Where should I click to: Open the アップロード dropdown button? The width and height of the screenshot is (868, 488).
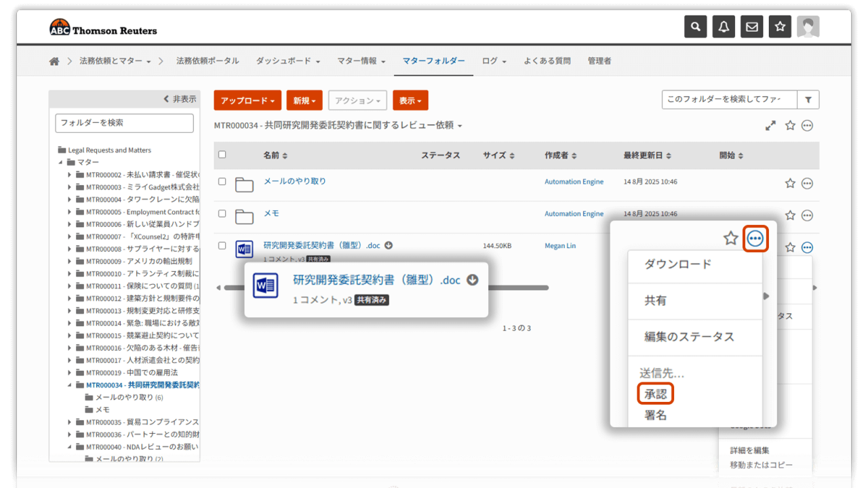click(x=248, y=100)
